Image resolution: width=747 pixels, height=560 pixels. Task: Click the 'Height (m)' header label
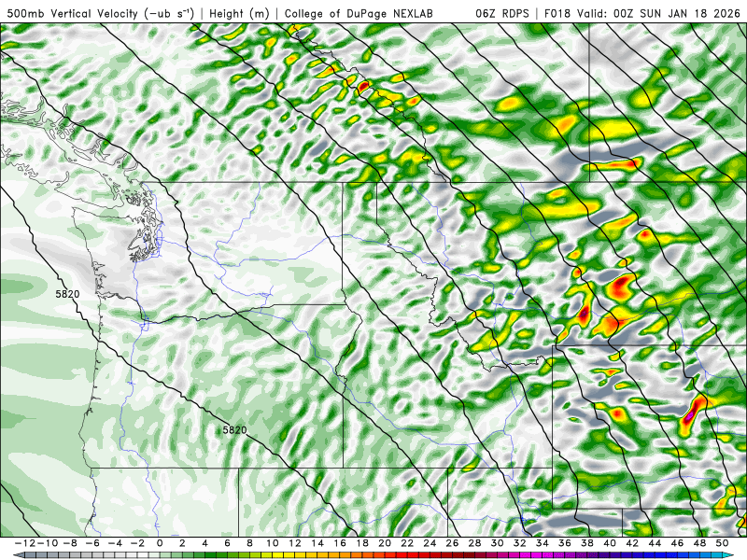point(239,13)
